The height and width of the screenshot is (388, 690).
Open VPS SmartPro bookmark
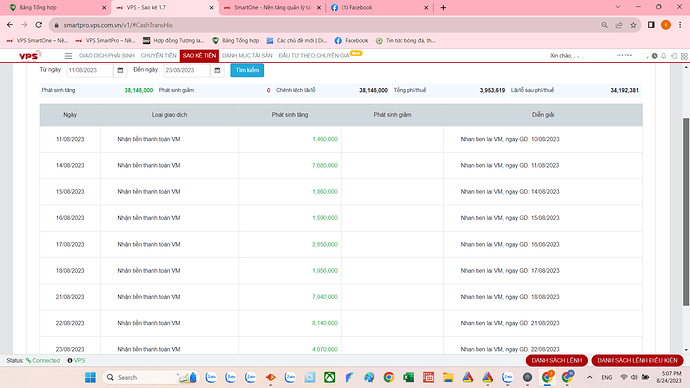click(105, 40)
